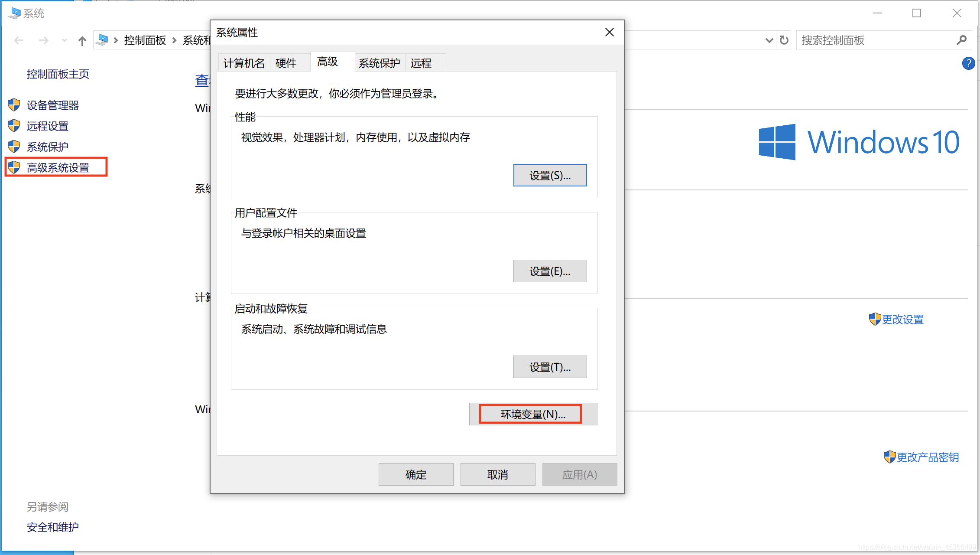Open performance 设置(S)... button
Viewport: 980px width, 555px height.
(550, 175)
